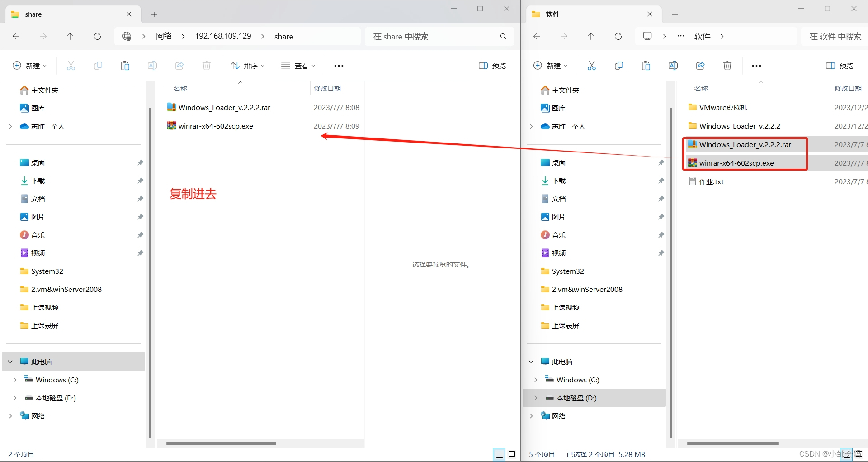Open 新建 dropdown in the 软件 window
This screenshot has width=868, height=462.
(550, 66)
